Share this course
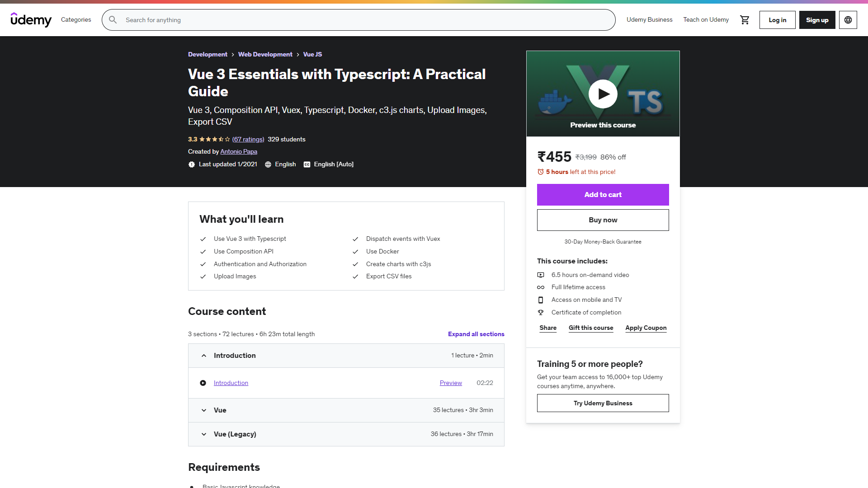This screenshot has width=868, height=488. [x=548, y=328]
